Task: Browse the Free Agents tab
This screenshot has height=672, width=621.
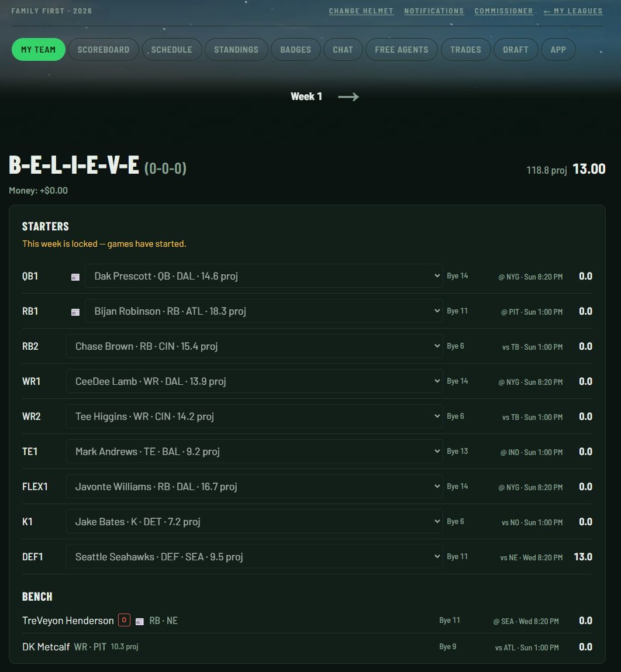Action: tap(402, 50)
